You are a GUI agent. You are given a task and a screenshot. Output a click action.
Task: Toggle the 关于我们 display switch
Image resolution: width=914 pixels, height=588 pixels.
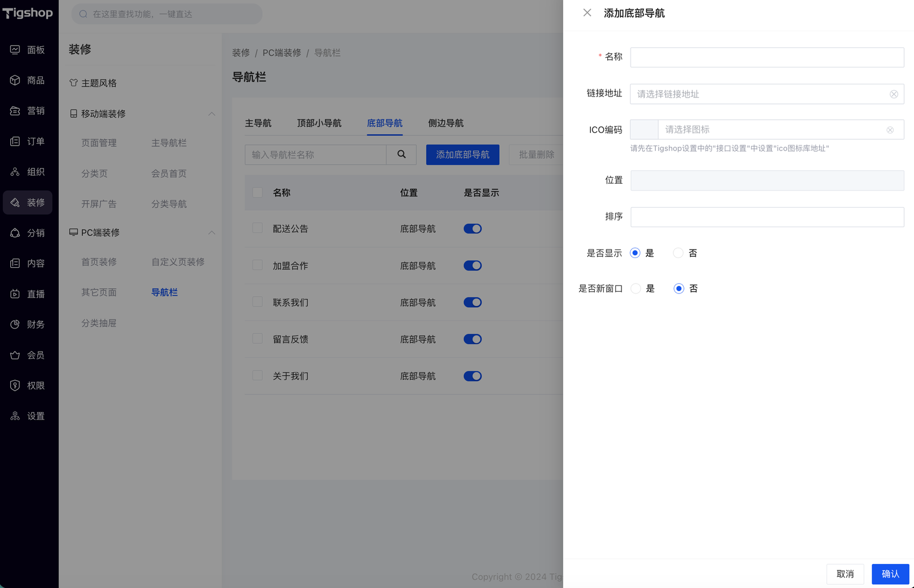[472, 376]
